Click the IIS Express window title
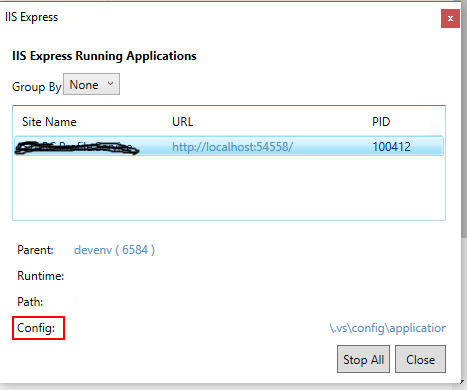Viewport: 467px width, 390px height. [31, 17]
